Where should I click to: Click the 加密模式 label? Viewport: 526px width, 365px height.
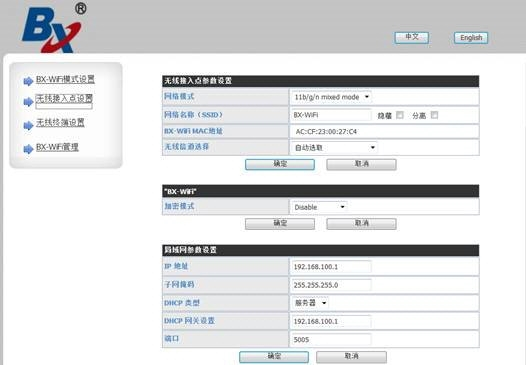point(179,206)
